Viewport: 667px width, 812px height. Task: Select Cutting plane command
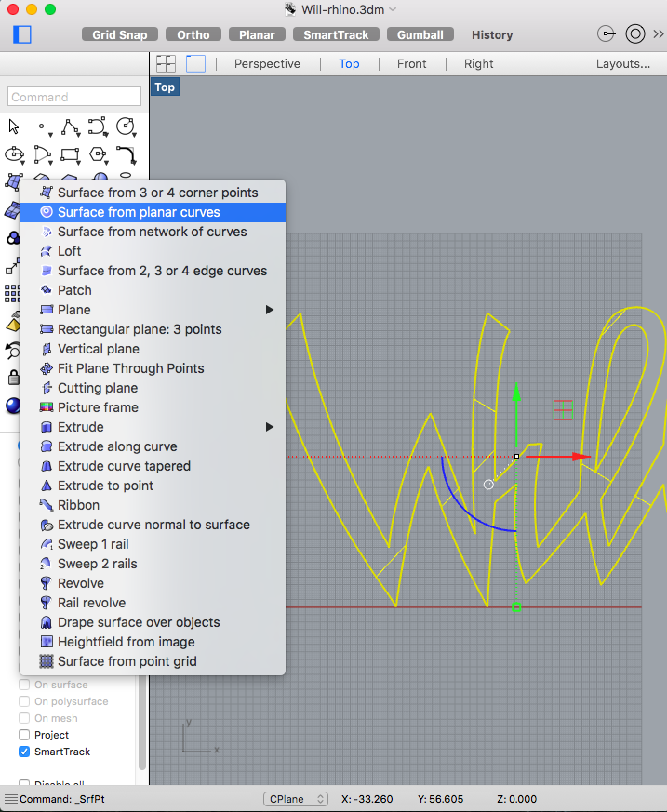153,388
